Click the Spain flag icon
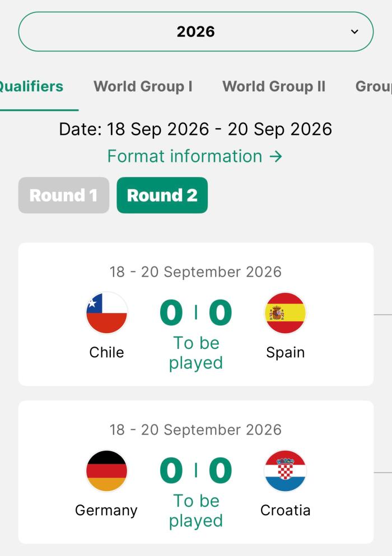 coord(285,313)
